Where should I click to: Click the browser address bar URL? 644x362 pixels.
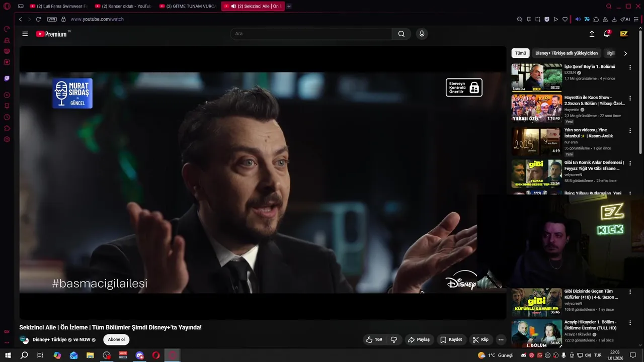click(x=97, y=19)
